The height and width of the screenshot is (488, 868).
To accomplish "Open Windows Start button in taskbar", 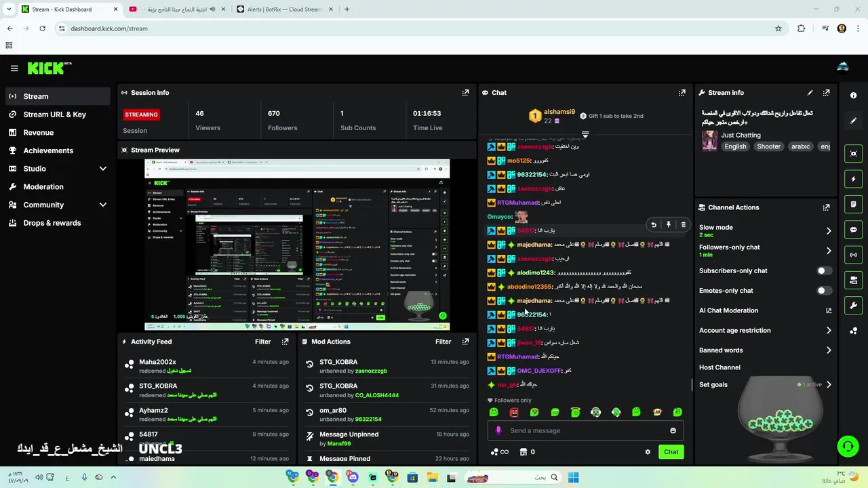I will (x=574, y=478).
